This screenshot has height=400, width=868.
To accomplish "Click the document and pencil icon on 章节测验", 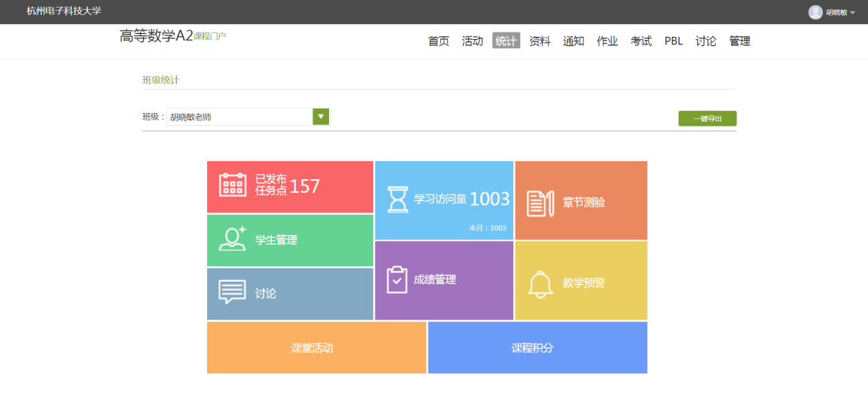I will point(540,203).
